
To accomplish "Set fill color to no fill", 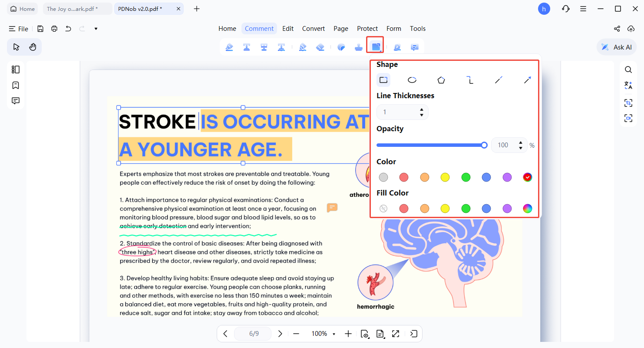I will 383,209.
